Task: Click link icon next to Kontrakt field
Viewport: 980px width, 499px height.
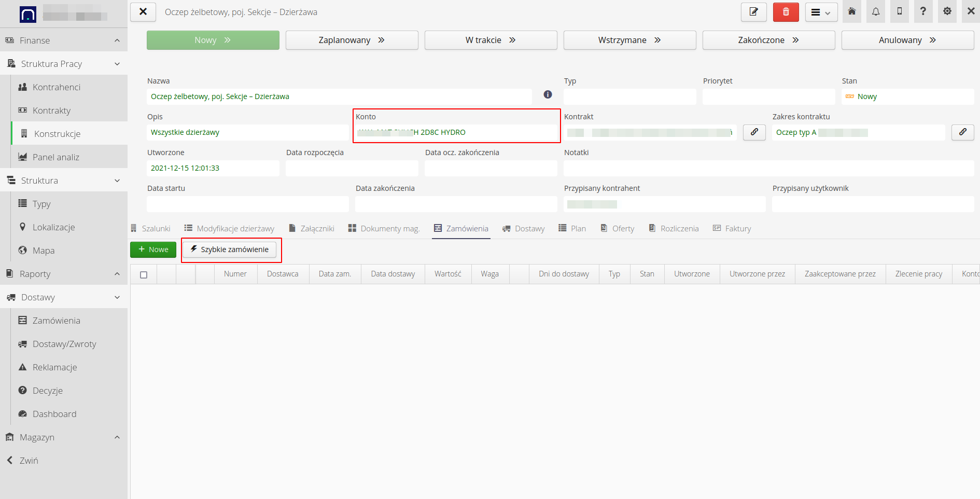Action: click(754, 132)
